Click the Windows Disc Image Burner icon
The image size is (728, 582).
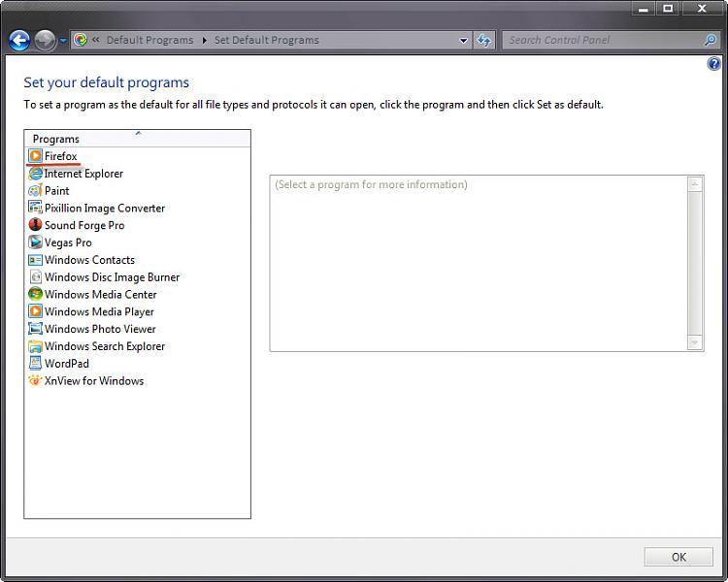(x=35, y=277)
